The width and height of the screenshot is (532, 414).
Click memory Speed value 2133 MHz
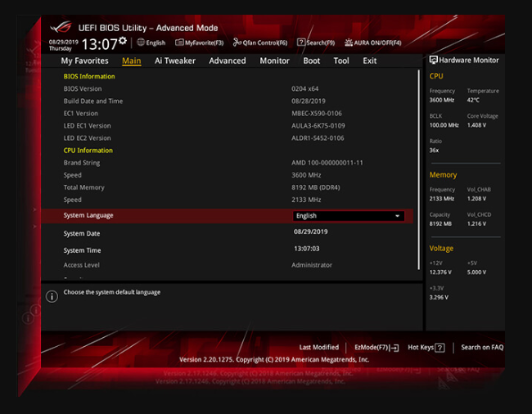pyautogui.click(x=306, y=200)
